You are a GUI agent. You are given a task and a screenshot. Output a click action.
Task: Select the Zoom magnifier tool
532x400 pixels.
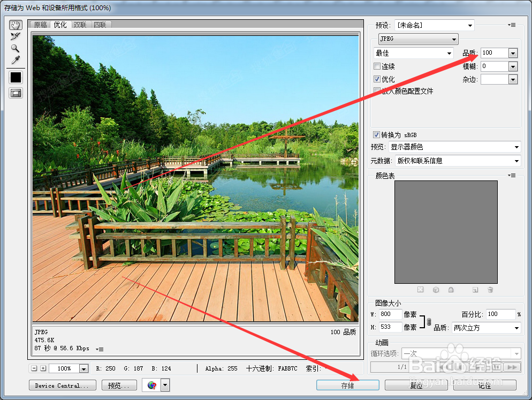[x=16, y=48]
